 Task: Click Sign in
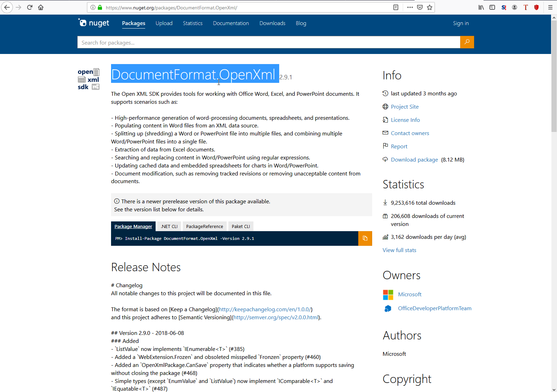(x=461, y=23)
